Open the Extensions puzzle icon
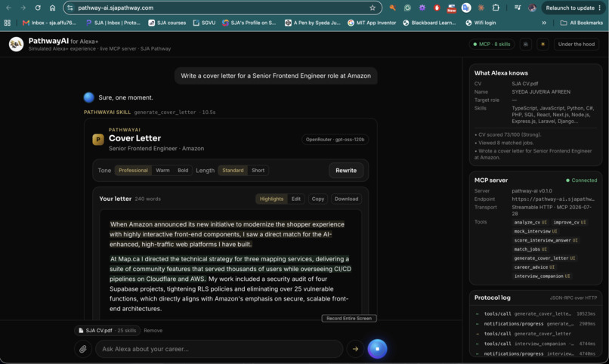The height and width of the screenshot is (364, 609). point(496,8)
